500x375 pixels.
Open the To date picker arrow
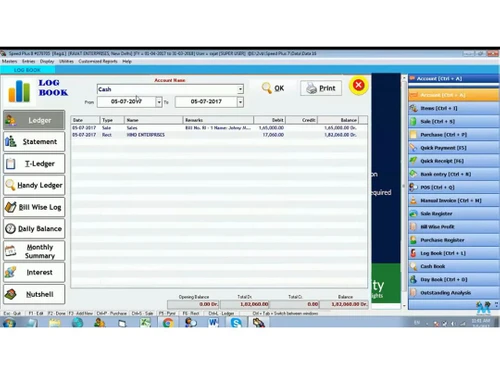[x=240, y=102]
